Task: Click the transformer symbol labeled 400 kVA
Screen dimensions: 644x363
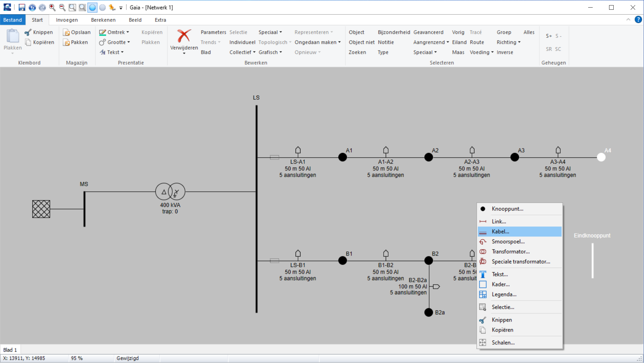Action: [170, 192]
